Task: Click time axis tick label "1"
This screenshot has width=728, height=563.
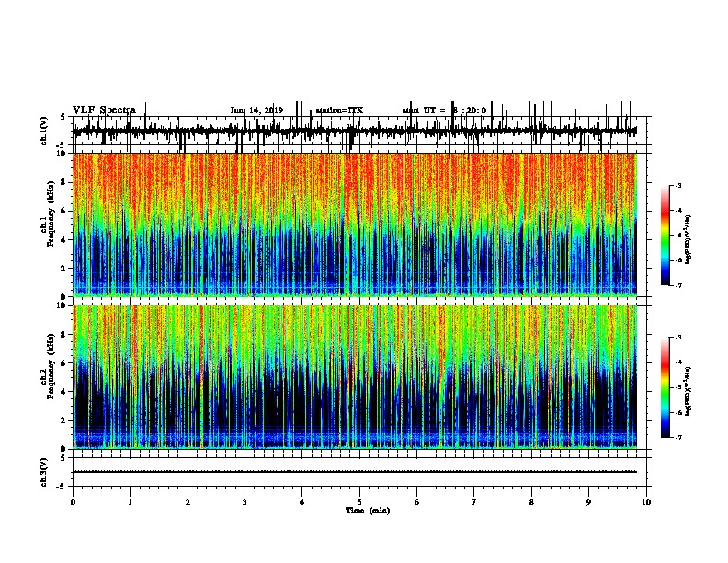Action: point(130,502)
